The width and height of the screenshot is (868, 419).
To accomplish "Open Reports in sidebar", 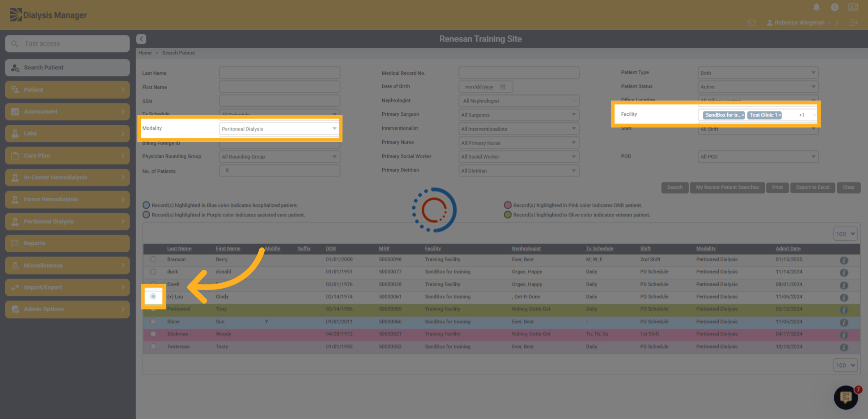I will (x=67, y=243).
